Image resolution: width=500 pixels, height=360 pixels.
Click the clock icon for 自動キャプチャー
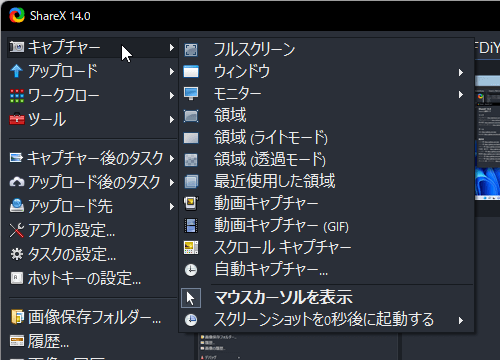click(191, 270)
